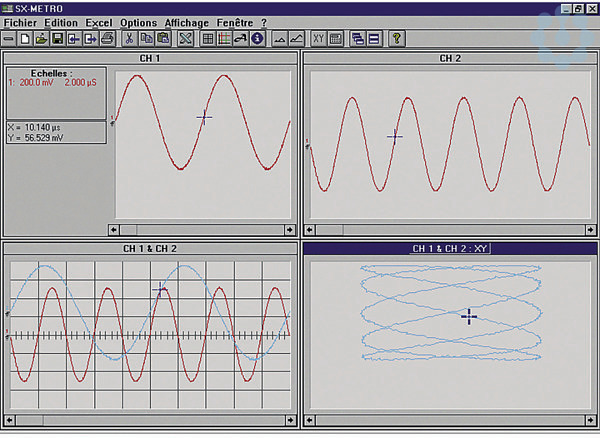600x438 pixels.
Task: Save using the floppy disk icon
Action: click(58, 39)
